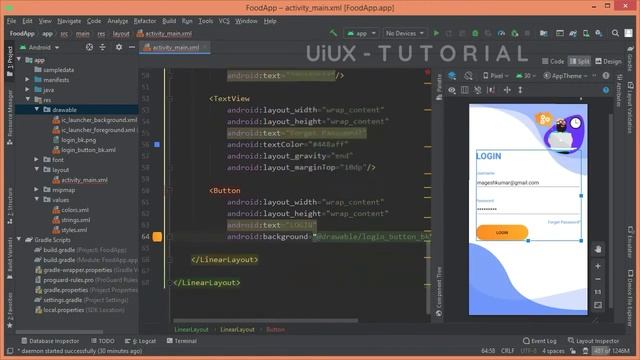This screenshot has height=360, width=640.
Task: Select the activity_main.xml editor tab
Action: [x=175, y=47]
